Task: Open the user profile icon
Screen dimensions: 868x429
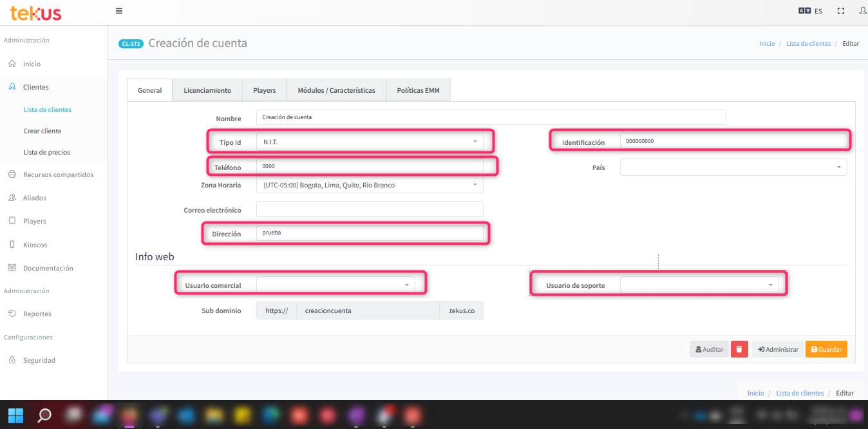Action: click(862, 11)
